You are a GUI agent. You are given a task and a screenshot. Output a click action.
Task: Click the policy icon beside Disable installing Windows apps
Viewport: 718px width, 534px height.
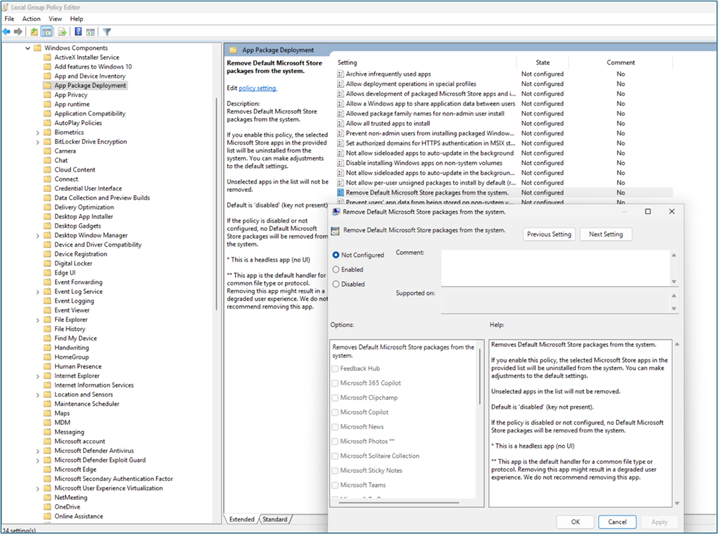click(340, 163)
